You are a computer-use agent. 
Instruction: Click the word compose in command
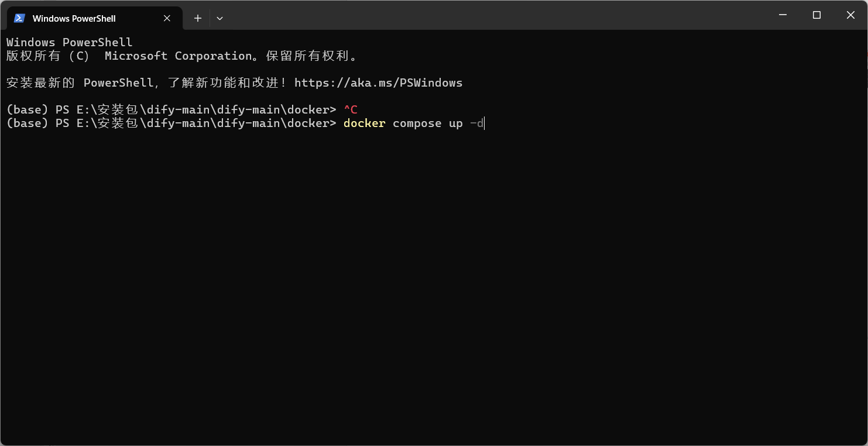point(417,123)
